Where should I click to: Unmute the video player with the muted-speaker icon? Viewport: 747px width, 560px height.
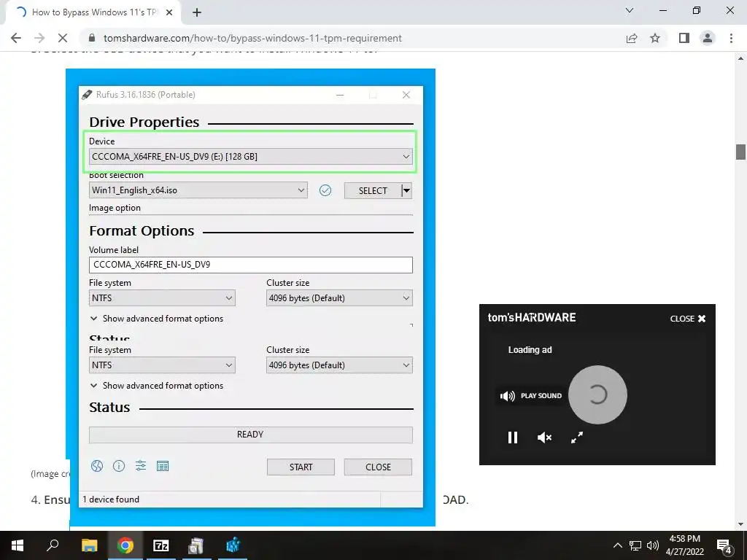point(544,437)
